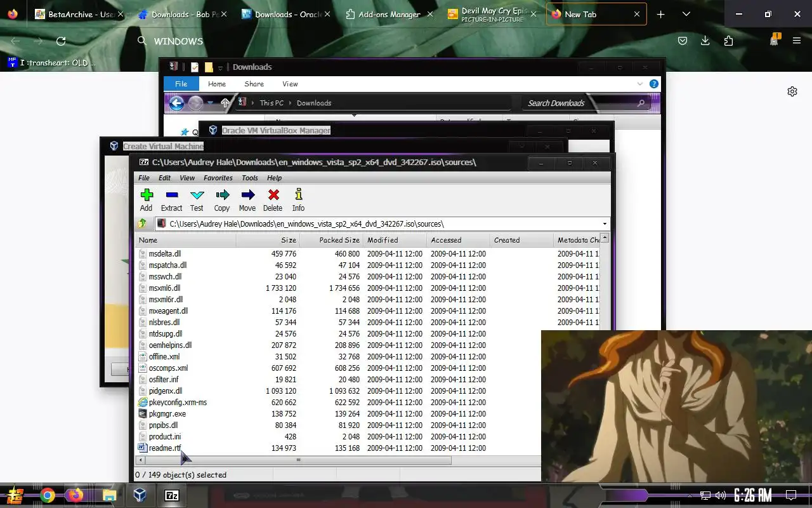Click the Search Downloads box in Explorer
Viewport: 812px width, 508px height.
tap(586, 103)
